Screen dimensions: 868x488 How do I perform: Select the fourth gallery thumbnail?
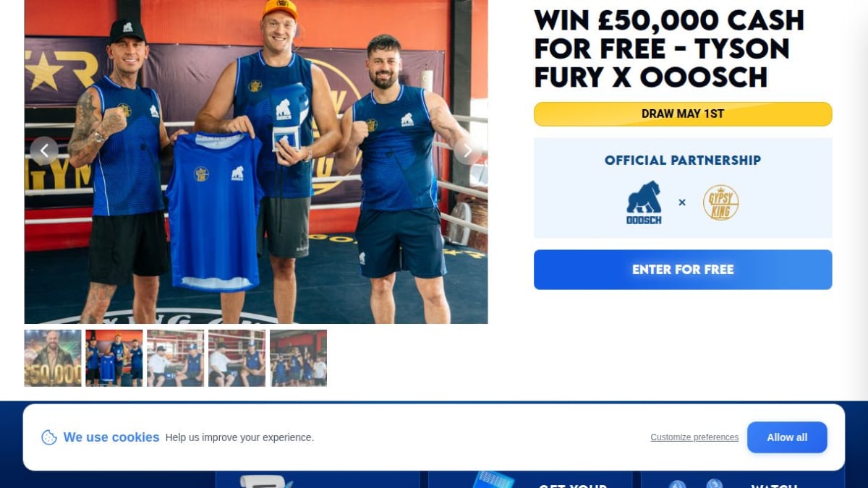pyautogui.click(x=237, y=358)
